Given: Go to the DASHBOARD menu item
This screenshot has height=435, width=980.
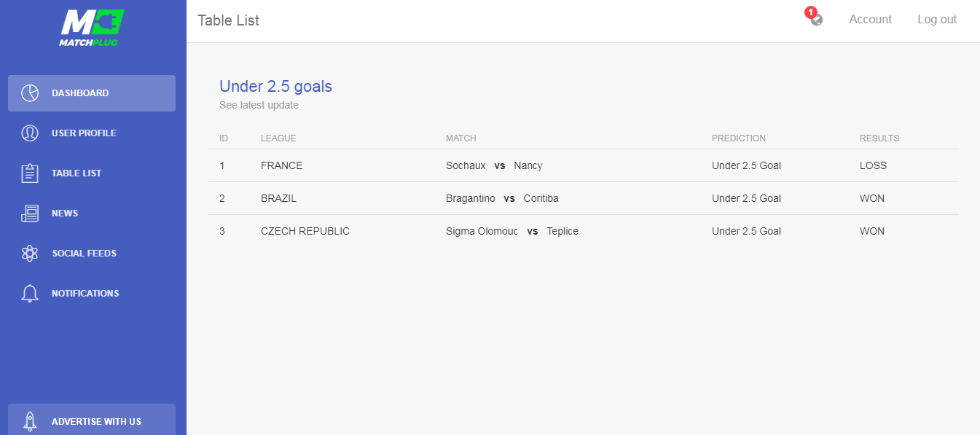Looking at the screenshot, I should tap(92, 93).
